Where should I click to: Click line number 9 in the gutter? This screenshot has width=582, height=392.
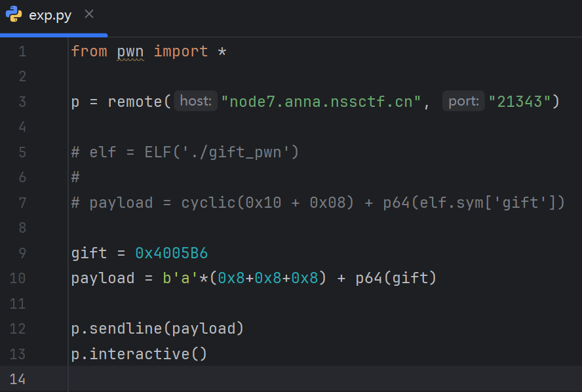click(22, 253)
